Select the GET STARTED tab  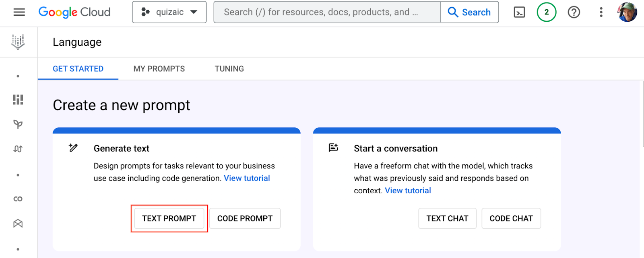coord(78,69)
